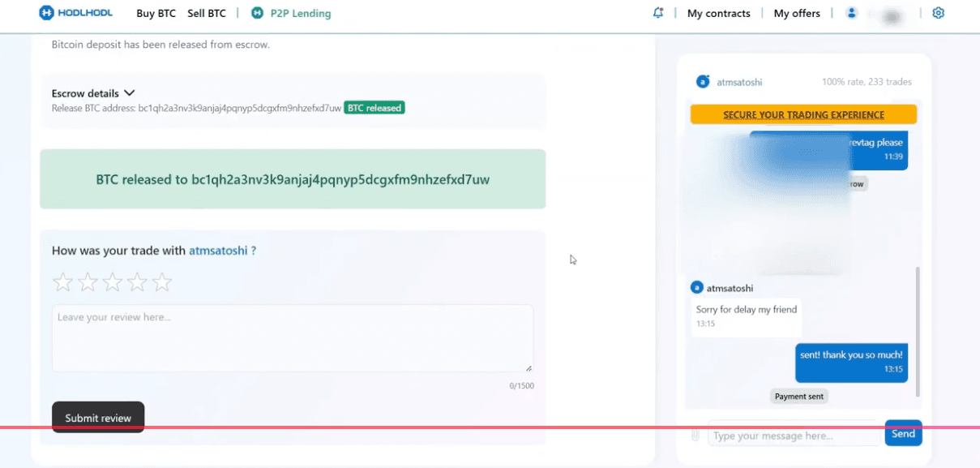
Task: Click the chat scrollbar
Action: click(x=918, y=331)
